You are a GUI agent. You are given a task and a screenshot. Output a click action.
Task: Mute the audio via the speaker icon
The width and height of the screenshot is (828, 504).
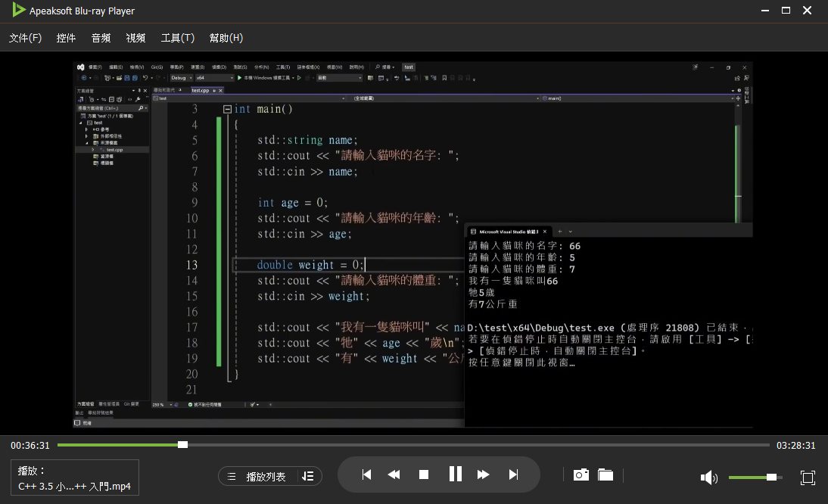coord(708,477)
